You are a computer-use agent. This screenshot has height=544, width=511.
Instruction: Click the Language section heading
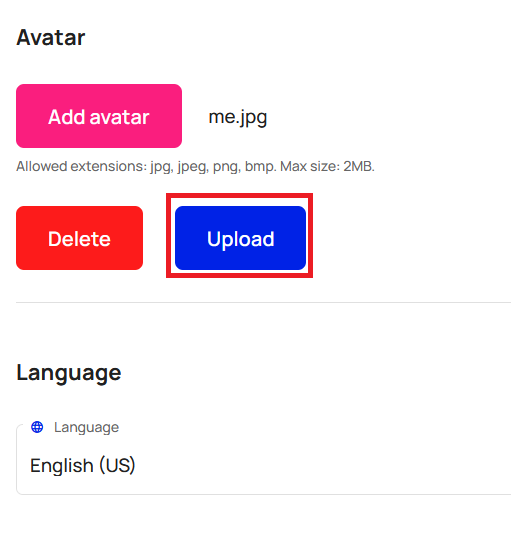point(69,373)
